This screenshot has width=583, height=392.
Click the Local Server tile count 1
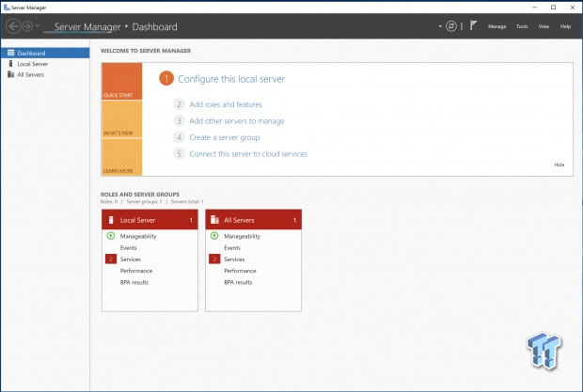tap(191, 220)
